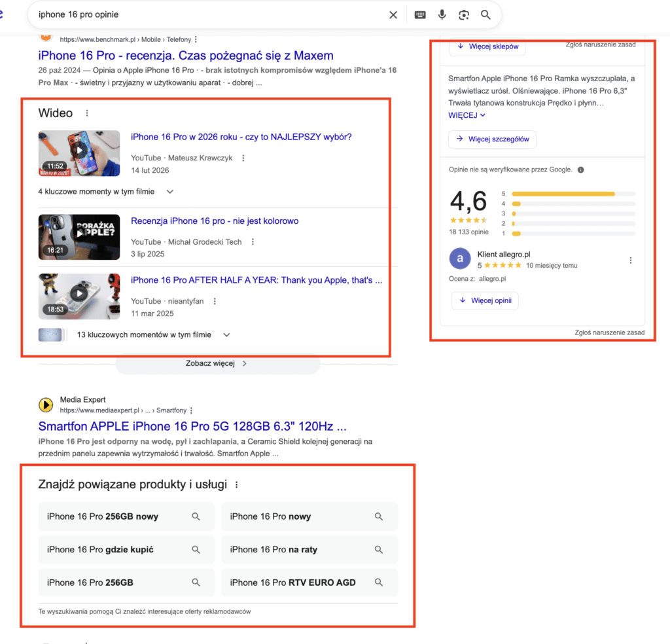Open three-dot menu for Michał Grodecki Tech video

tap(253, 242)
